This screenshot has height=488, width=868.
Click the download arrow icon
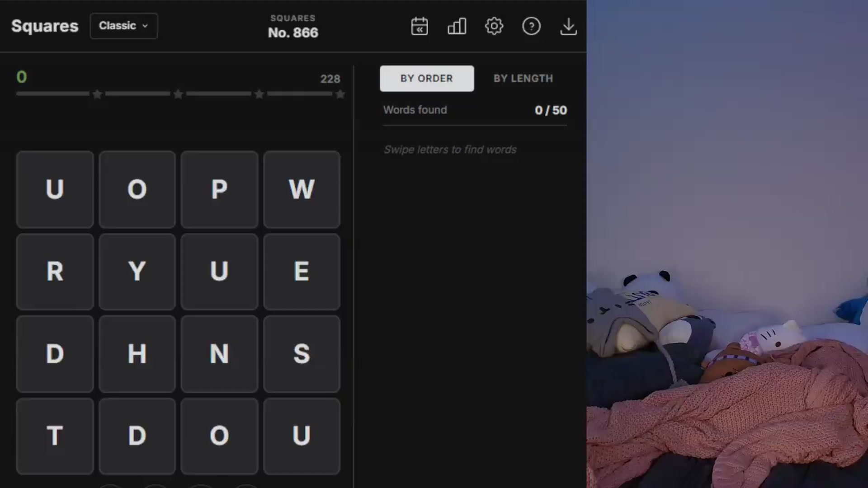coord(568,26)
